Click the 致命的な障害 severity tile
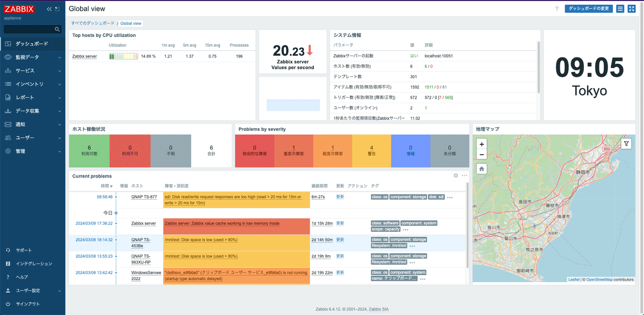 click(254, 150)
